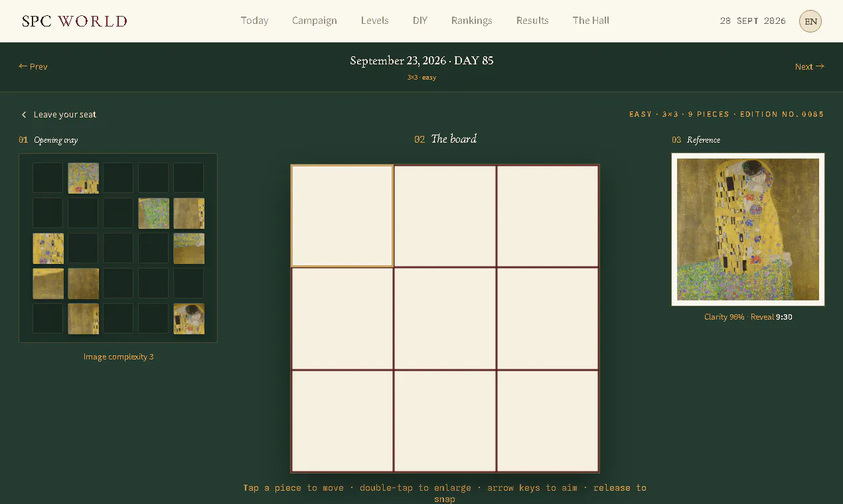Screen dimensions: 843x504
Task: Open the SPC World logo home link
Action: click(x=74, y=21)
